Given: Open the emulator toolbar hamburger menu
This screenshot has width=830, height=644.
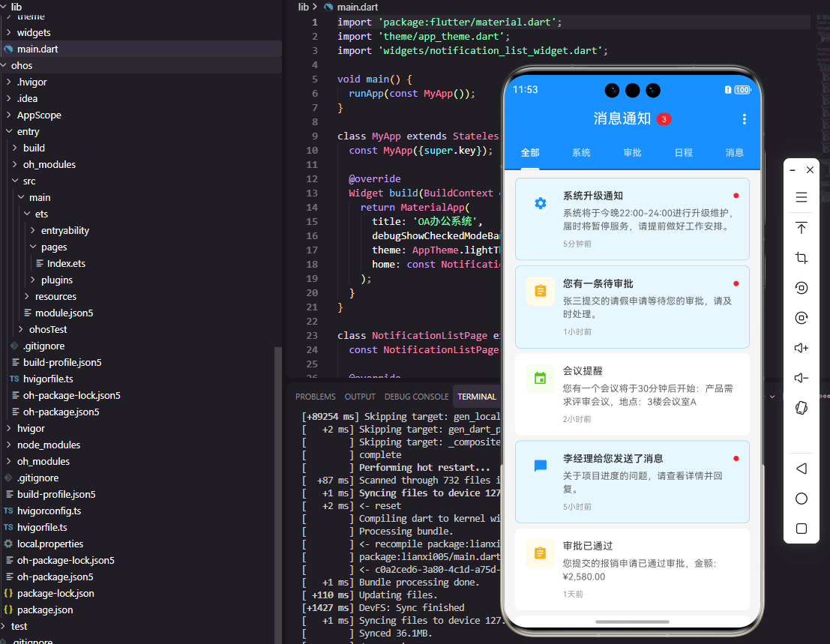Looking at the screenshot, I should click(802, 197).
